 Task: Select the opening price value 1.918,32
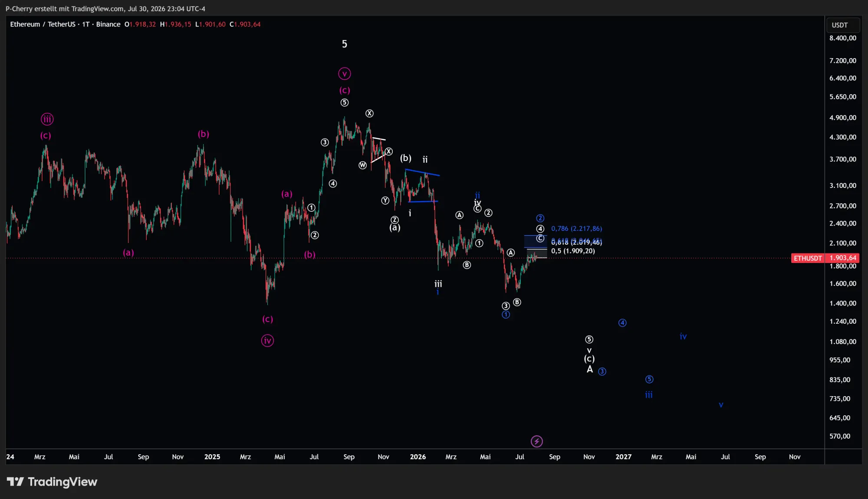[143, 24]
